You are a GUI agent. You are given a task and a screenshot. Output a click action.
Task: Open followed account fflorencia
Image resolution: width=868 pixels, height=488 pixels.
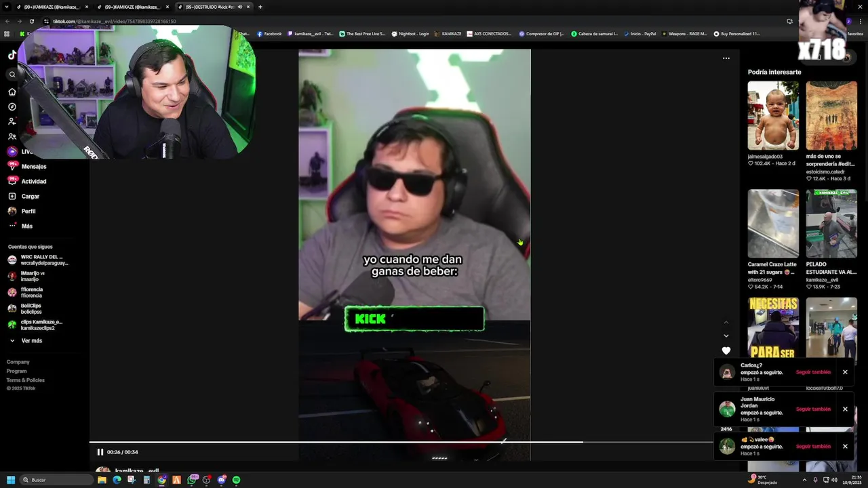pyautogui.click(x=26, y=292)
